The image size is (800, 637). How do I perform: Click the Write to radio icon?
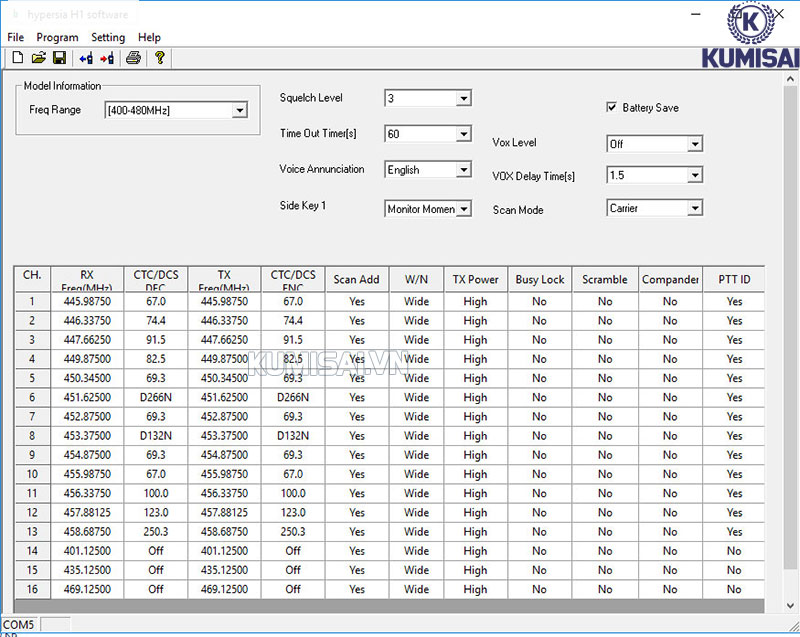[107, 58]
